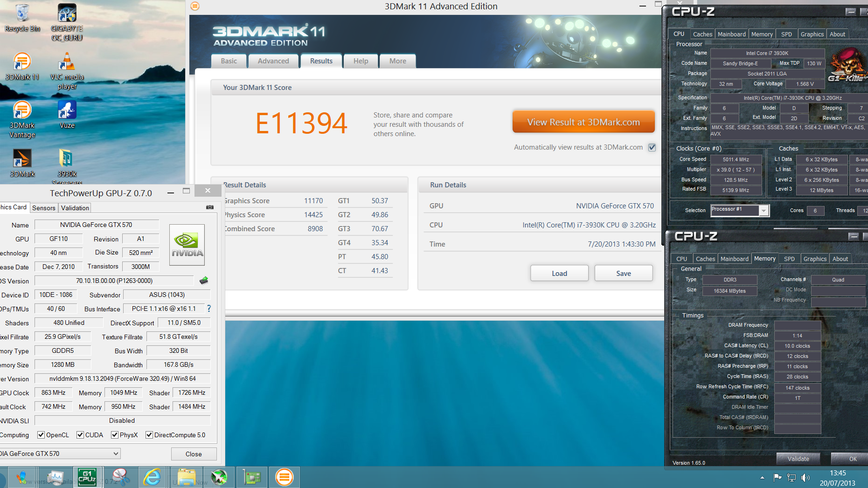
Task: Click GPU-Z BIOS version field
Action: pos(114,281)
